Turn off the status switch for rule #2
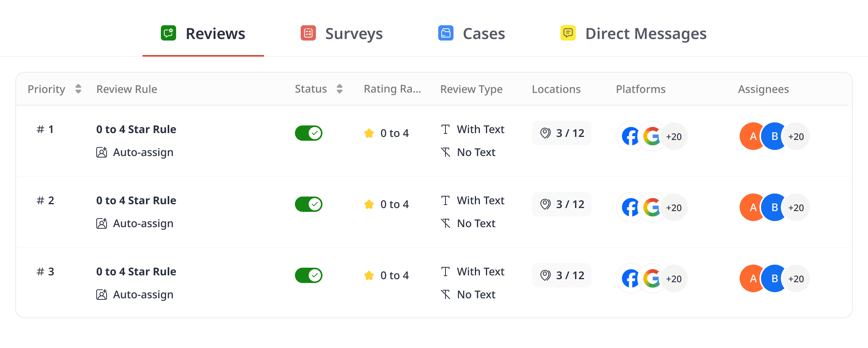868x348 pixels. pyautogui.click(x=309, y=204)
